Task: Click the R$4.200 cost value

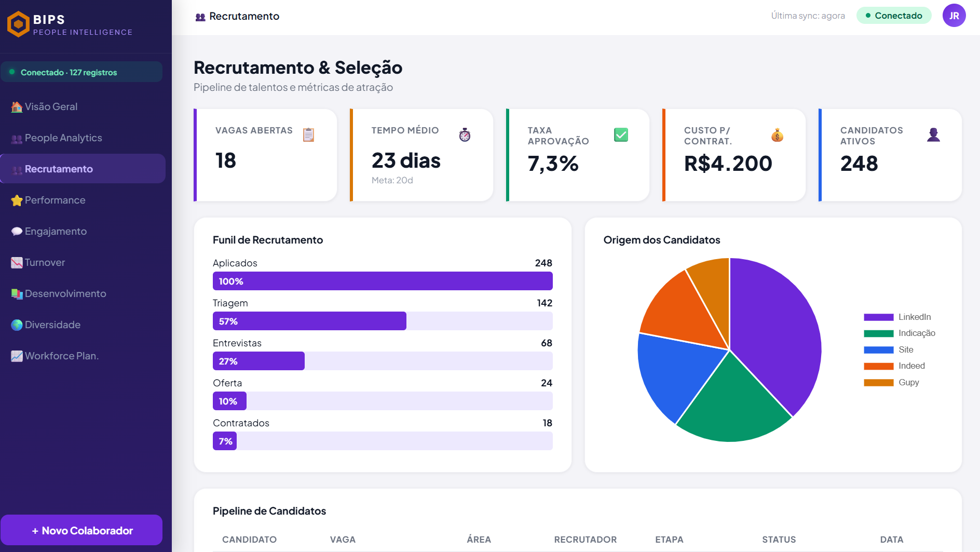Action: pyautogui.click(x=728, y=164)
